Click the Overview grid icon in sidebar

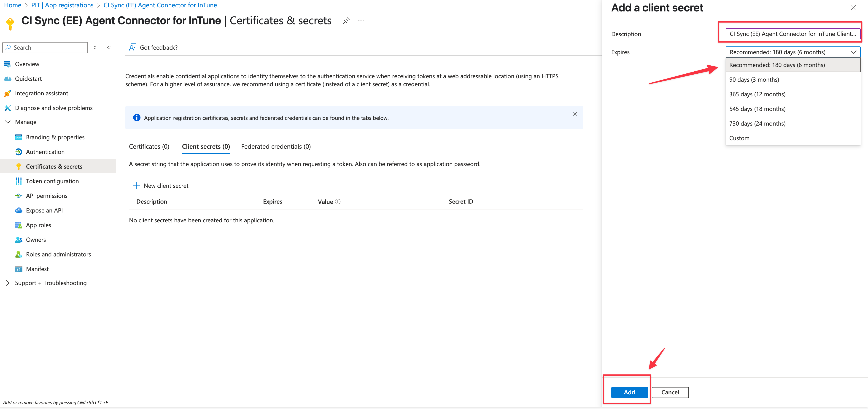tap(7, 64)
